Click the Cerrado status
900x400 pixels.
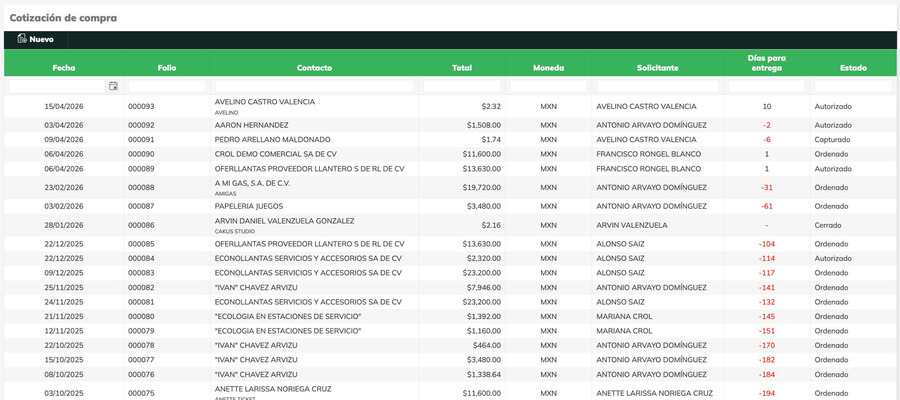828,226
